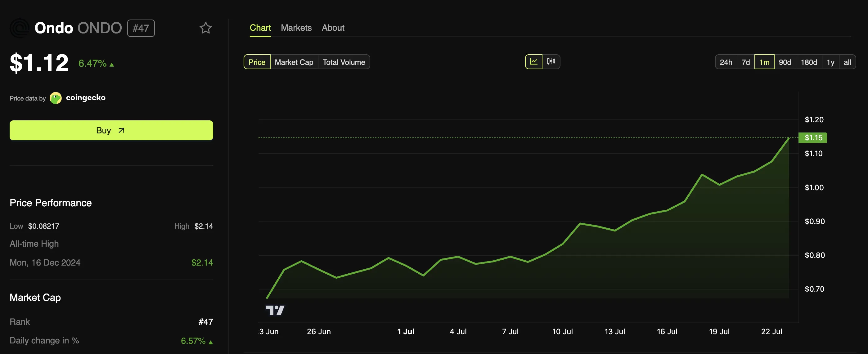Select Market Cap chart mode
The height and width of the screenshot is (354, 868).
pos(294,62)
